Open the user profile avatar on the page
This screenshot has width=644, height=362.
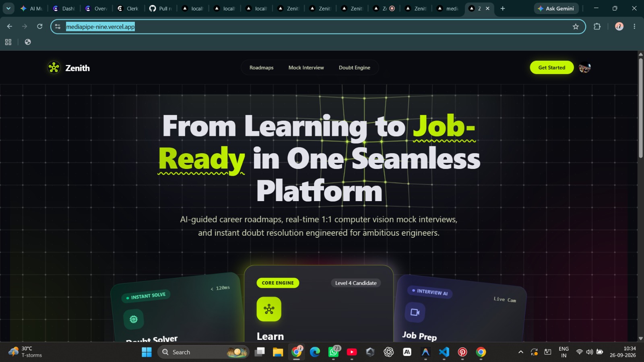tap(584, 68)
